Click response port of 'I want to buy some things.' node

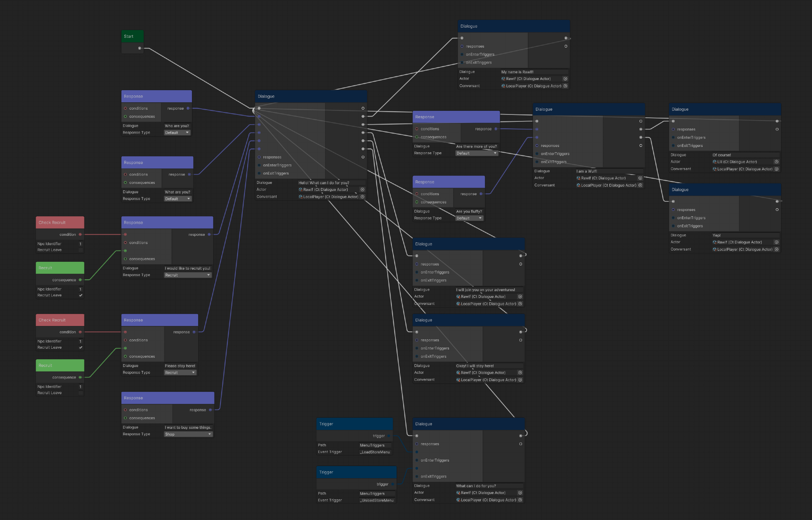click(x=210, y=410)
